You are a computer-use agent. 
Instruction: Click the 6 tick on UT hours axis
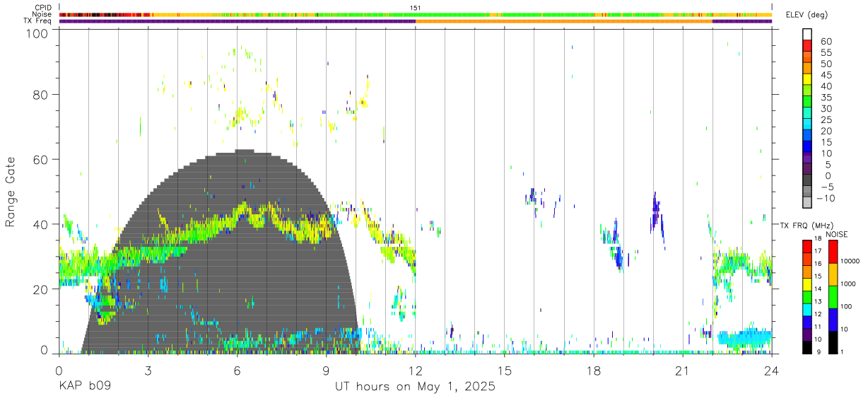[x=237, y=371]
